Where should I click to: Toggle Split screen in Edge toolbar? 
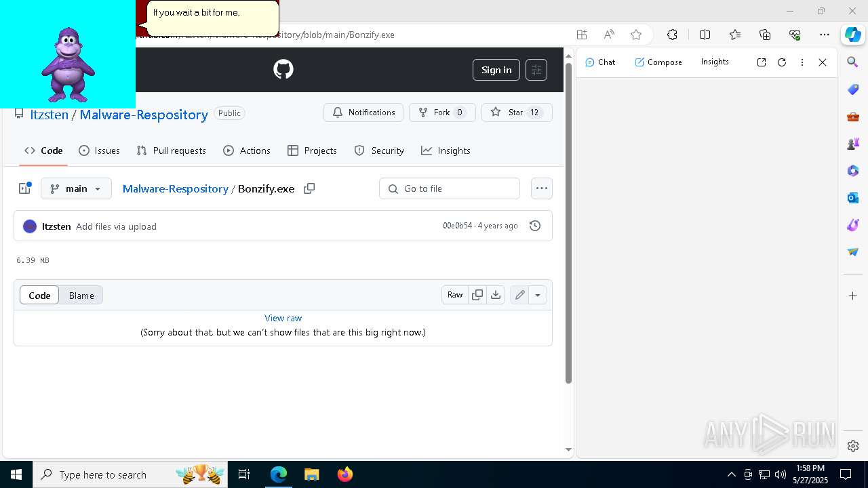pos(705,35)
